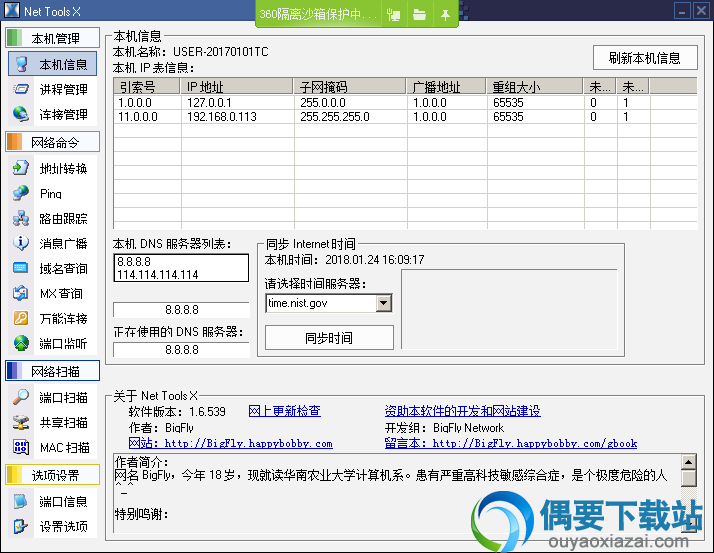Sort table by 广播地址 column header
This screenshot has width=714, height=553.
click(446, 86)
